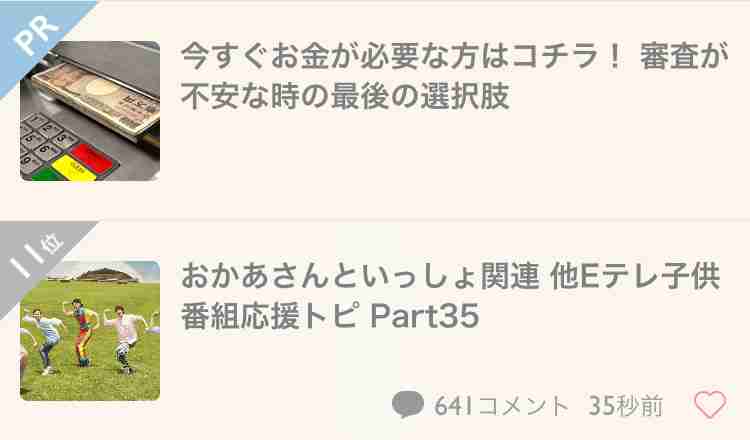Open the ATM cash thumbnail image

click(90, 111)
